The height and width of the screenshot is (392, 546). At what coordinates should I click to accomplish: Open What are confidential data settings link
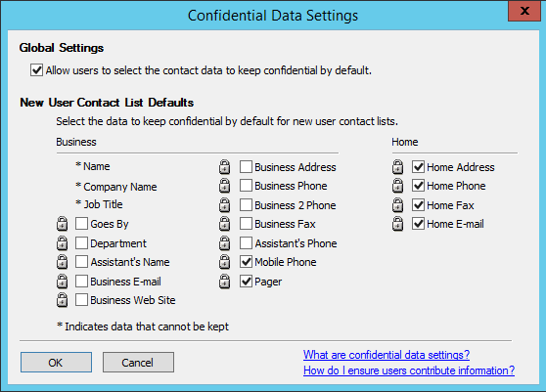[x=387, y=355]
